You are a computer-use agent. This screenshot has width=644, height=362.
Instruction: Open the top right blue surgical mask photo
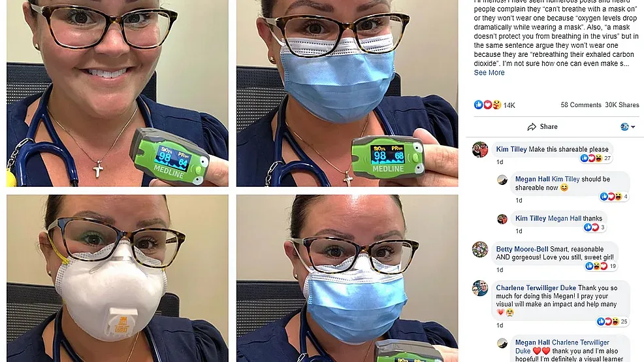point(347,93)
